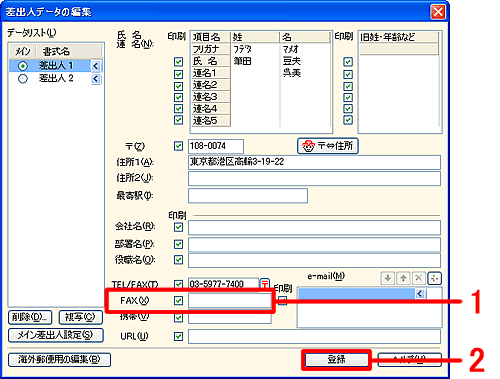Viewport: 500px width, 379px height.
Task: Toggle print checkbox for 連名5 row
Action: point(179,120)
